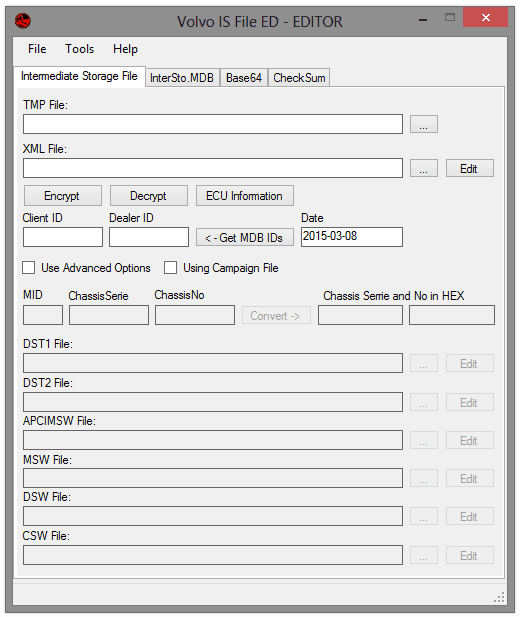
Task: Click the DSW File path field
Action: coord(213,516)
